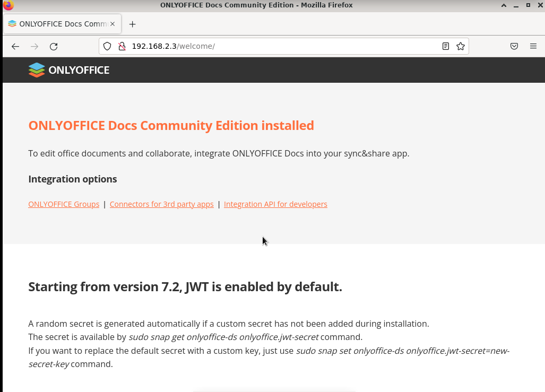Click the 'Integration options' heading
The image size is (545, 392).
tap(73, 179)
